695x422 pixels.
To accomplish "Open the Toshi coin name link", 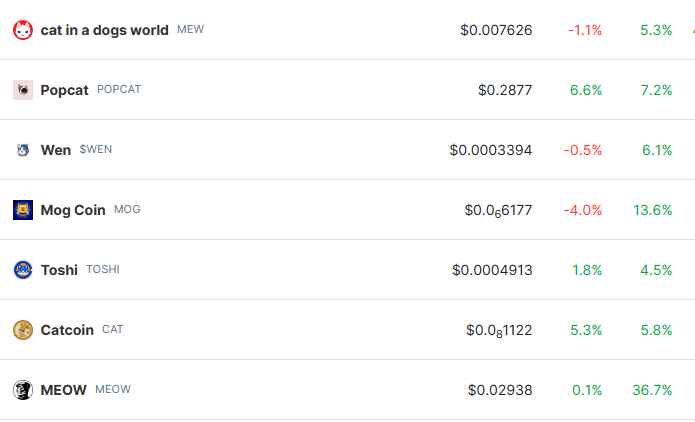I will click(x=59, y=270).
